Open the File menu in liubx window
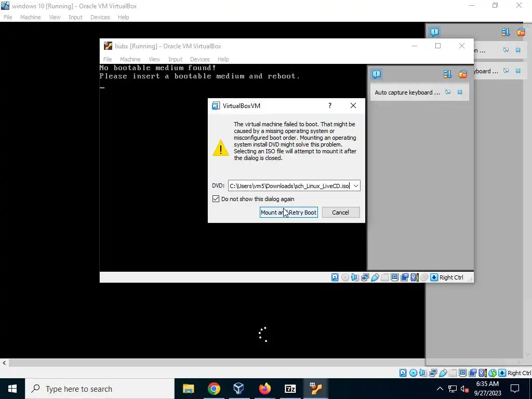This screenshot has width=532, height=399. (108, 59)
